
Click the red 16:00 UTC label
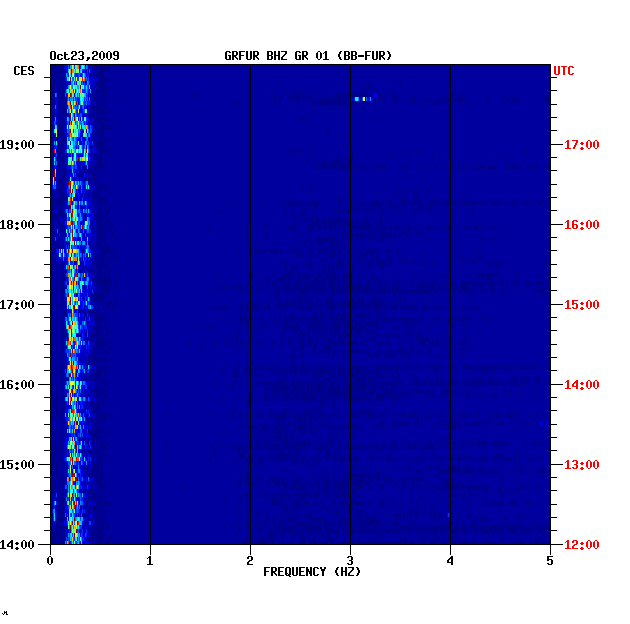(x=581, y=224)
